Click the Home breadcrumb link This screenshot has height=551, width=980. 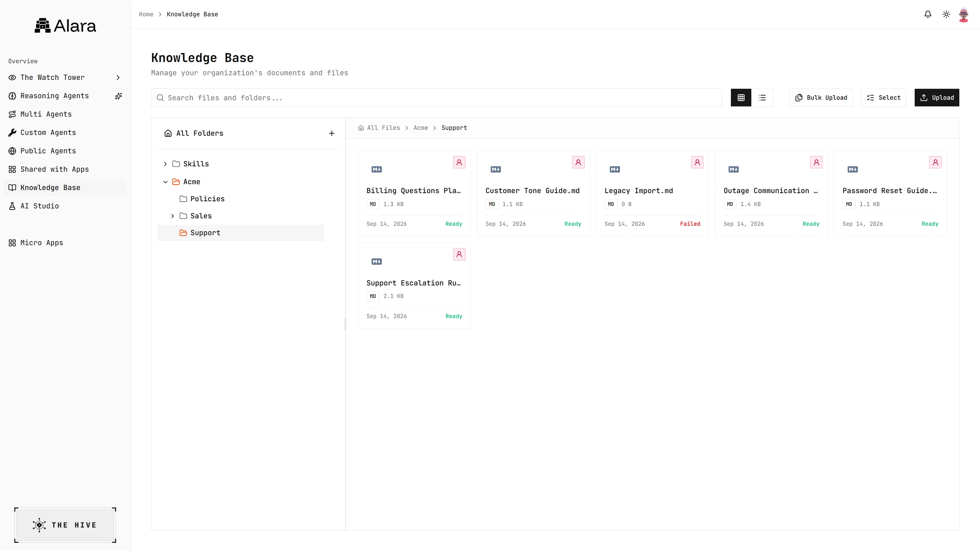click(x=146, y=14)
